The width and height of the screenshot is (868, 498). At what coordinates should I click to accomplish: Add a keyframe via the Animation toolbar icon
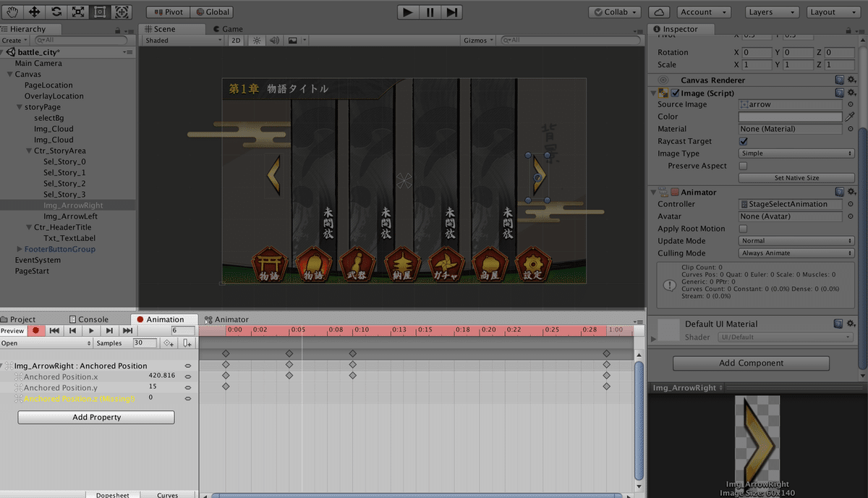[x=168, y=342]
